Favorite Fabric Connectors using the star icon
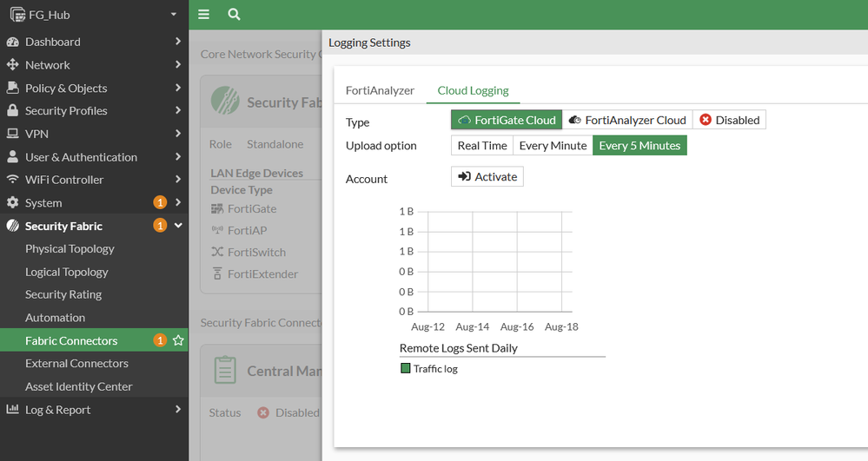 coord(178,340)
